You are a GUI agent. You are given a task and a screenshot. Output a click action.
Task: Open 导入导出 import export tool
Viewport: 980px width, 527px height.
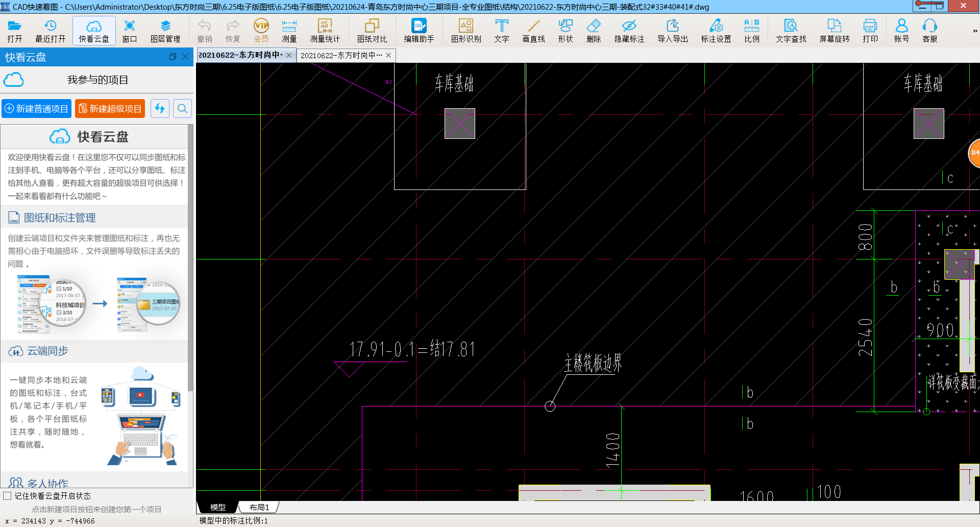click(x=673, y=31)
